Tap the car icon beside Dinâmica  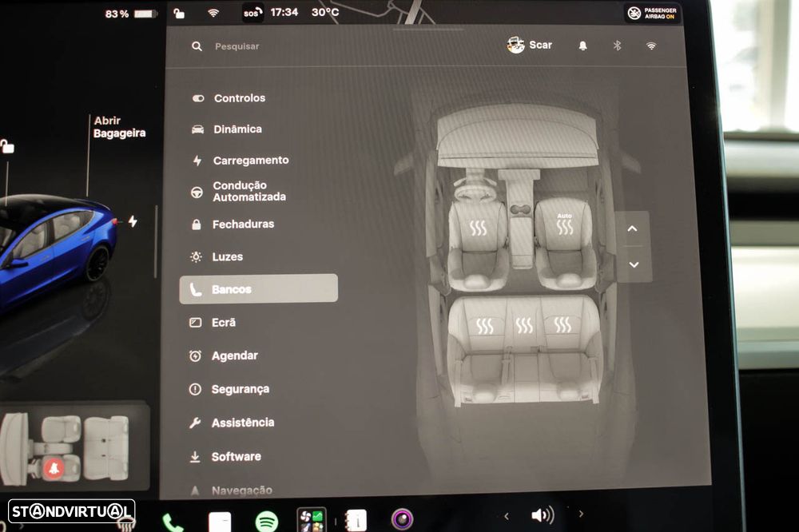[x=197, y=129]
